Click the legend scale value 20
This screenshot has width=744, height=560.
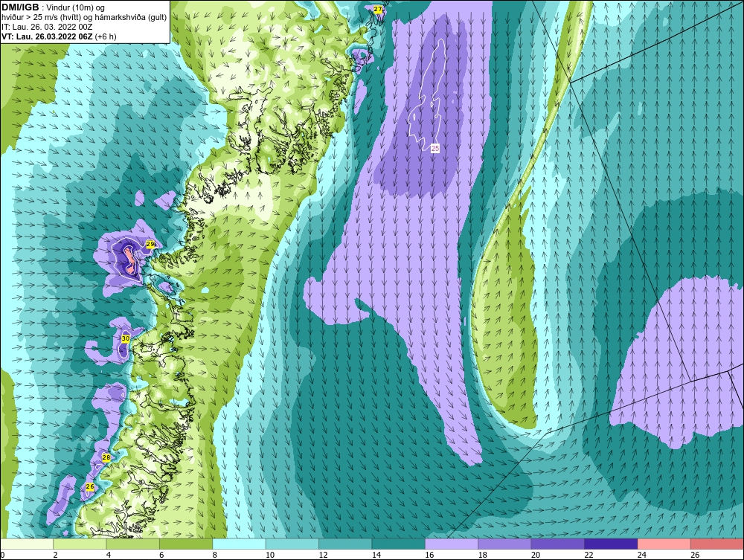[x=536, y=555]
